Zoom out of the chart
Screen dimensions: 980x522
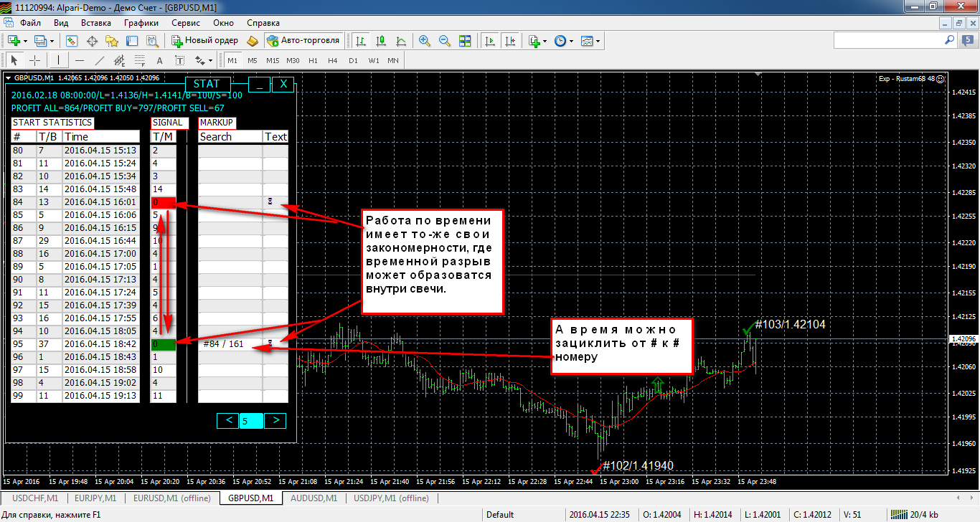pos(445,40)
